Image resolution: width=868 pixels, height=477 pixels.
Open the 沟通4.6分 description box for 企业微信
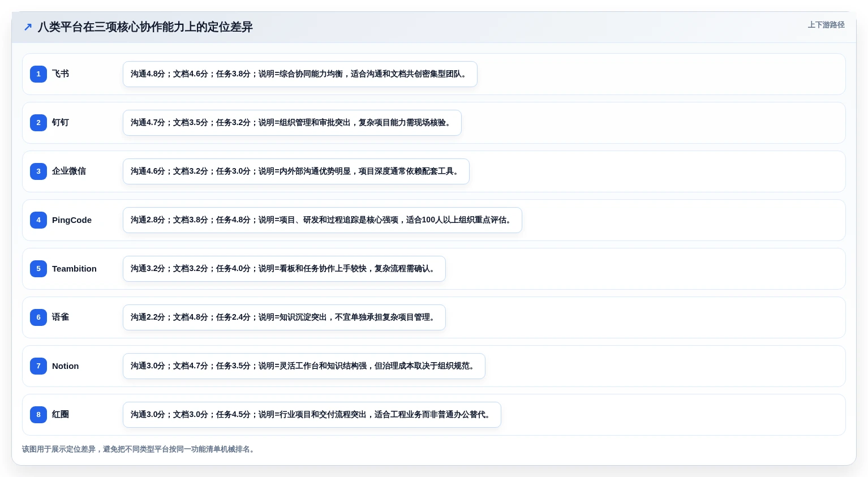pos(296,171)
